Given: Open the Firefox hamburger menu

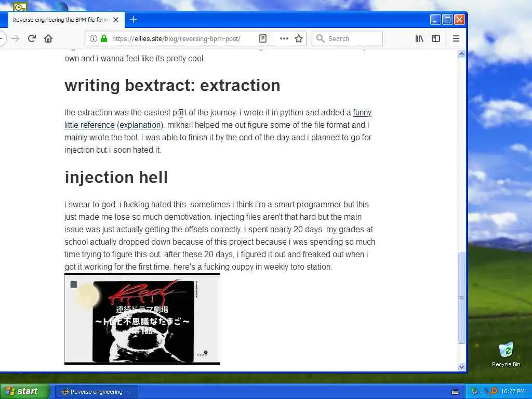Looking at the screenshot, I should click(456, 38).
